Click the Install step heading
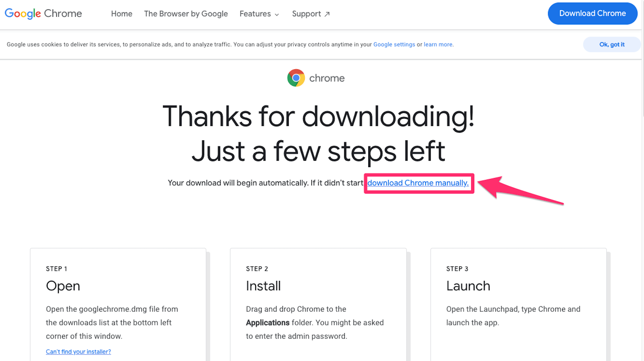644x361 pixels. point(263,286)
